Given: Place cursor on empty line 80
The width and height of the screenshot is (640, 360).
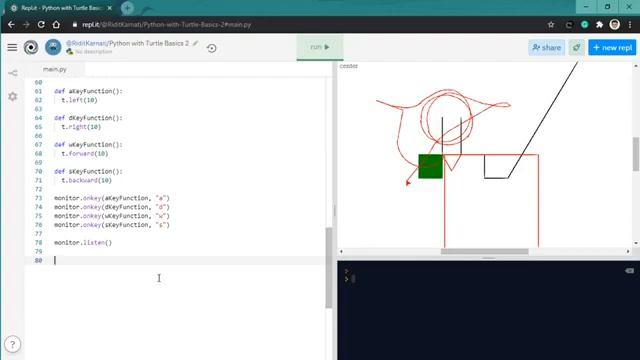Looking at the screenshot, I should [176, 260].
